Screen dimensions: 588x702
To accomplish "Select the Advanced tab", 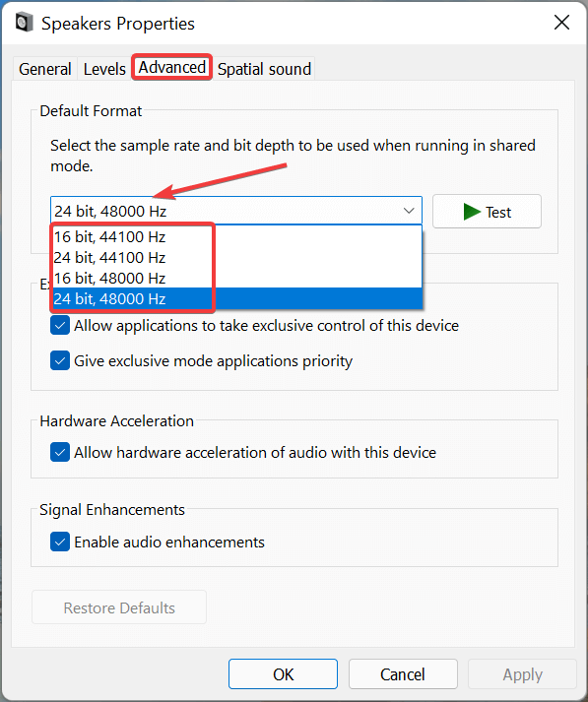I will pyautogui.click(x=172, y=67).
